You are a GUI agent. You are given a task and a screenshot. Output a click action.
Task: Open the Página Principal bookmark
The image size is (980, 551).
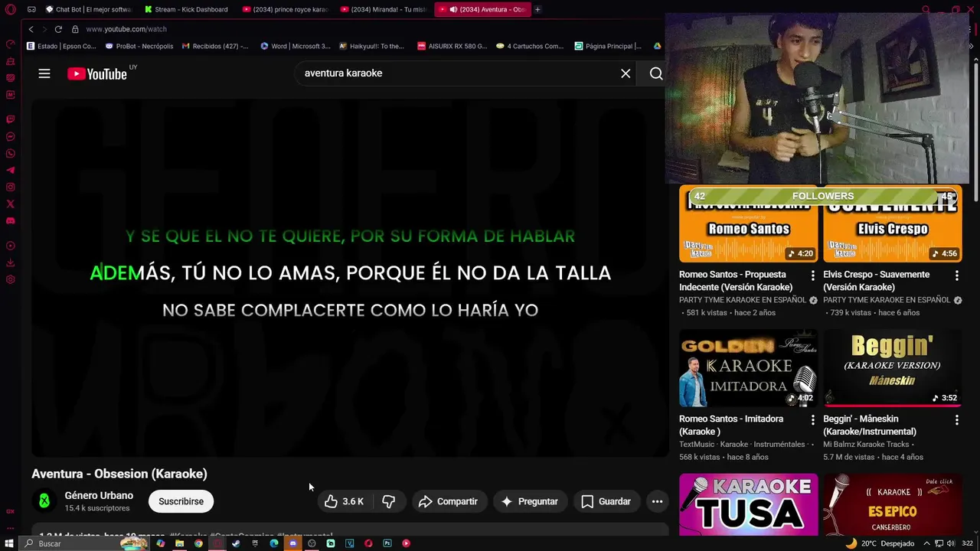pyautogui.click(x=608, y=46)
